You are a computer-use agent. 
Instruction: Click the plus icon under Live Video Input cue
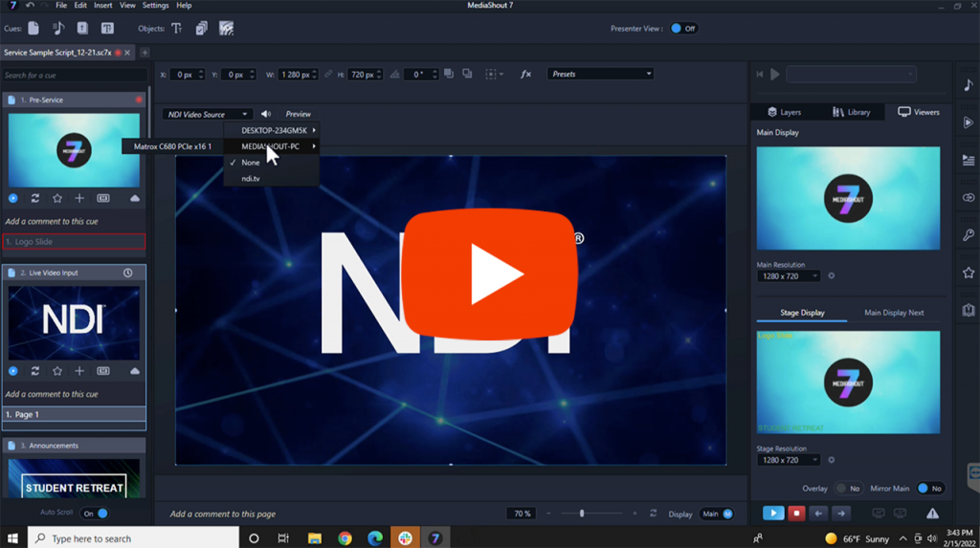point(79,371)
